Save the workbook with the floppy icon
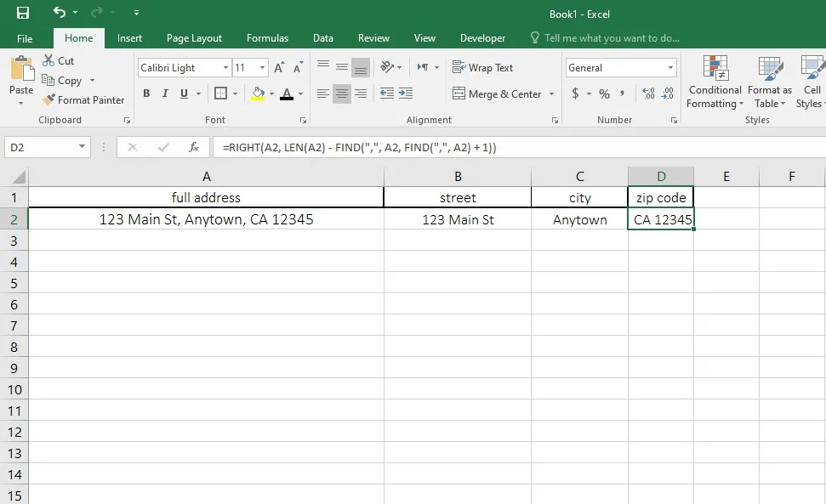826x504 pixels. (23, 13)
